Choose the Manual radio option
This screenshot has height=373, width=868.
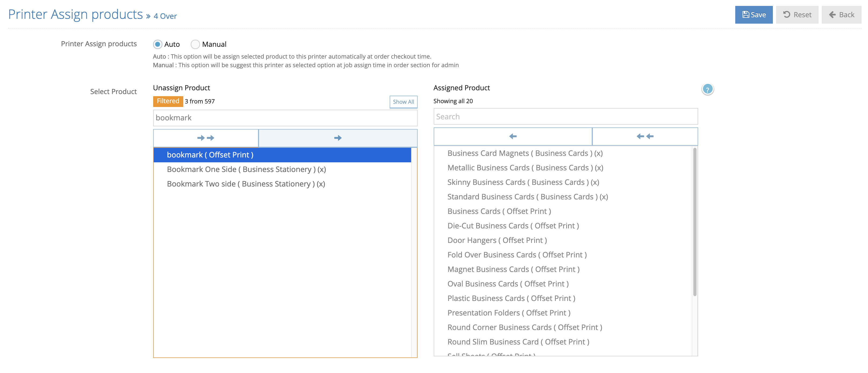pyautogui.click(x=195, y=45)
